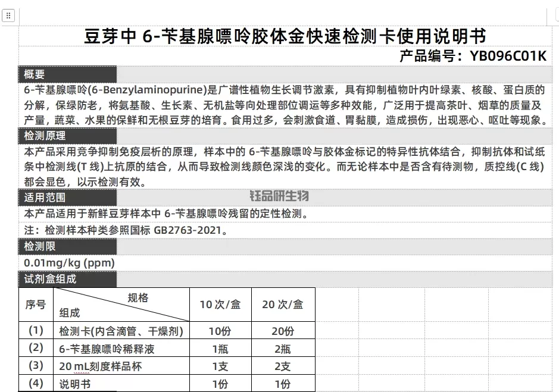Select the 20 mL刻度样品杯 table cell
This screenshot has width=559, height=392.
click(x=100, y=365)
